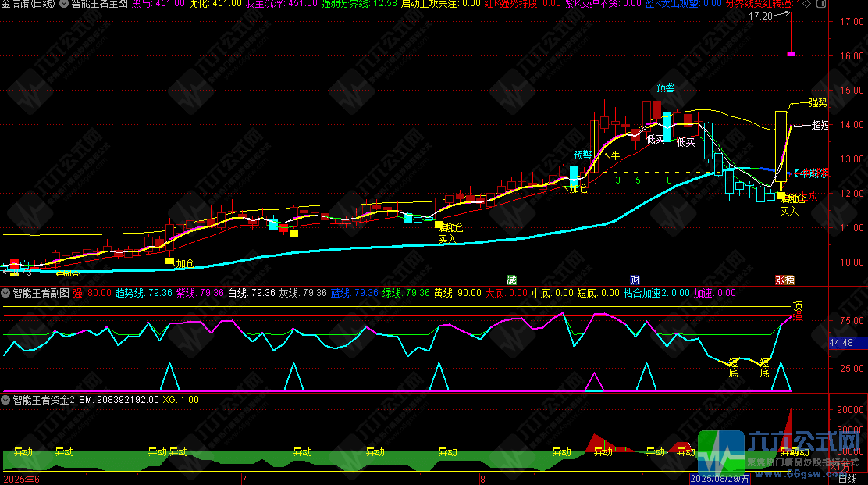Click the 黑马: 451.00 readout

158,3
